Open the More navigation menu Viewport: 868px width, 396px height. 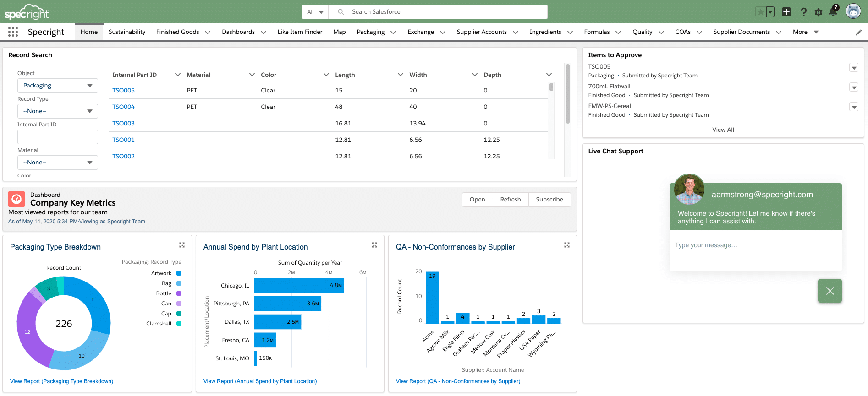[805, 32]
